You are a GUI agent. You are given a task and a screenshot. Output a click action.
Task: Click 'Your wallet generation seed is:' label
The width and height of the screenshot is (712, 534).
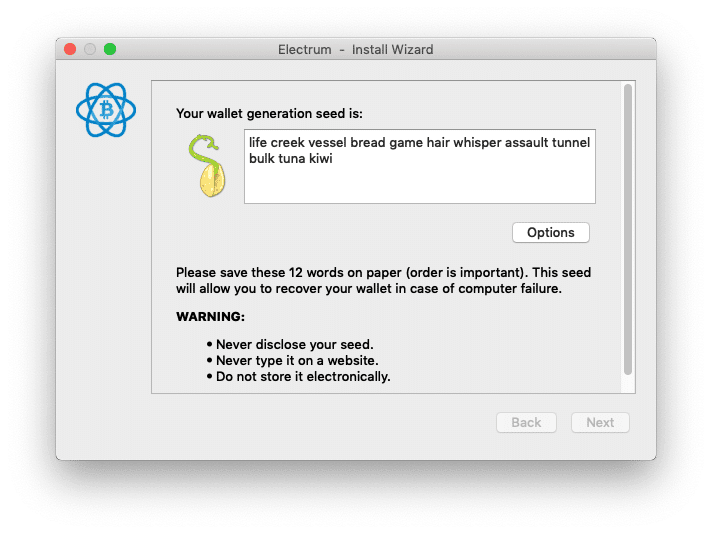pyautogui.click(x=269, y=114)
